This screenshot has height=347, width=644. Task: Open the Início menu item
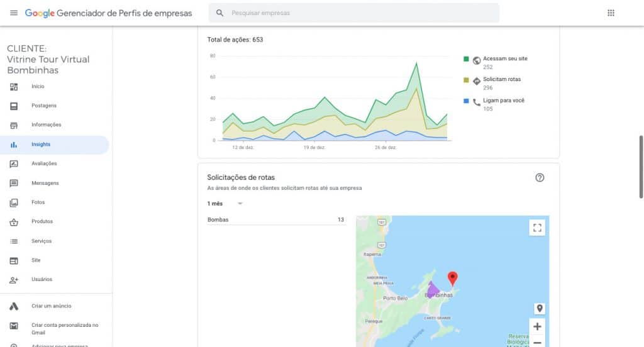coord(38,86)
